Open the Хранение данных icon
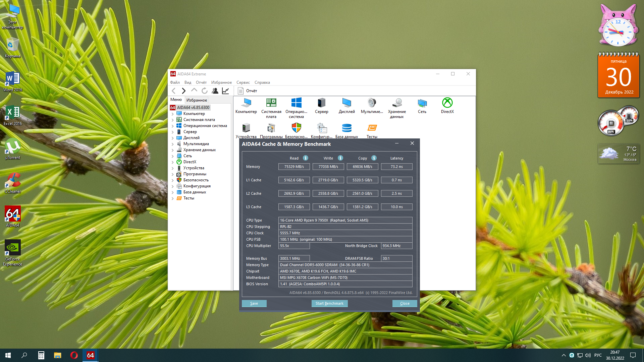Screen dimensions: 644x362 [397, 103]
